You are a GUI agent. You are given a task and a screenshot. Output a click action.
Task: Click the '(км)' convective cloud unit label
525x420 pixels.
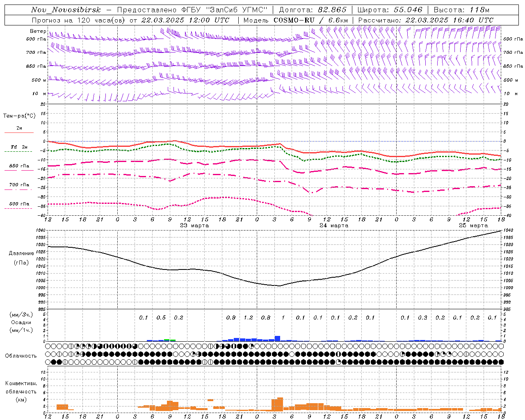21,399
